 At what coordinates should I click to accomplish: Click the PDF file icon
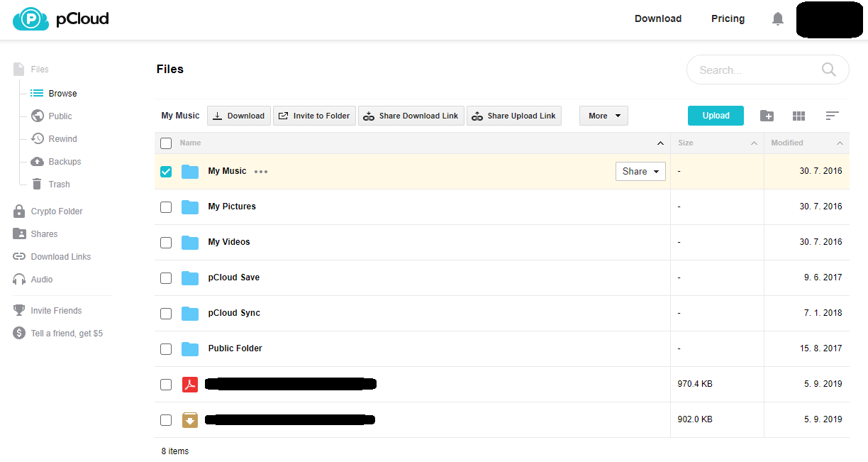[190, 385]
